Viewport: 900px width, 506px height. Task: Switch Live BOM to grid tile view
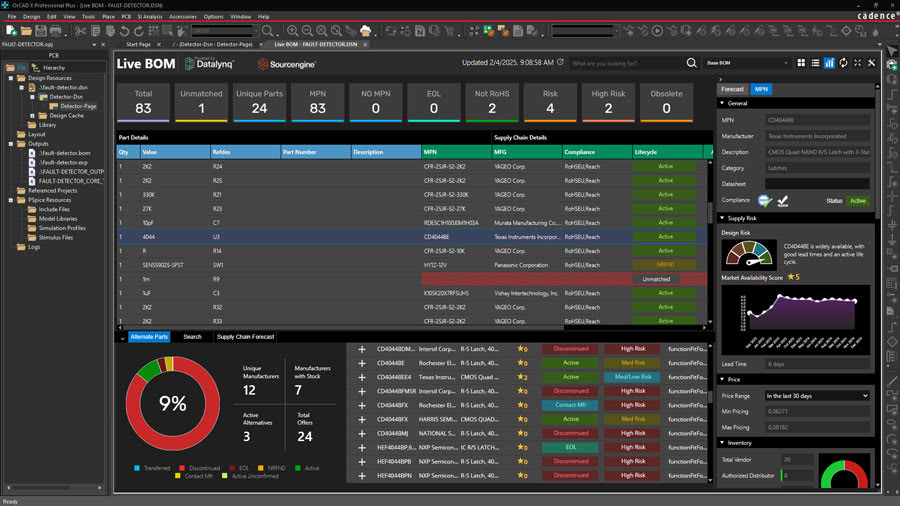pos(801,63)
